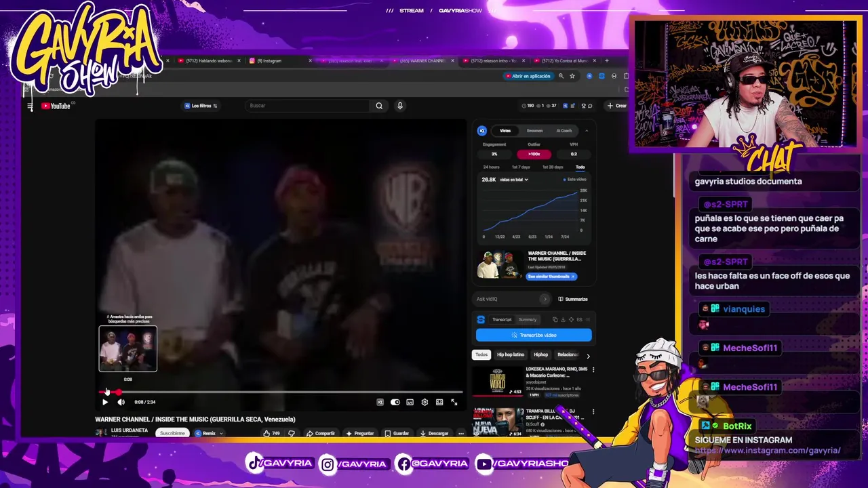The image size is (868, 488).
Task: Select the 1st 28 days range
Action: [x=553, y=167]
